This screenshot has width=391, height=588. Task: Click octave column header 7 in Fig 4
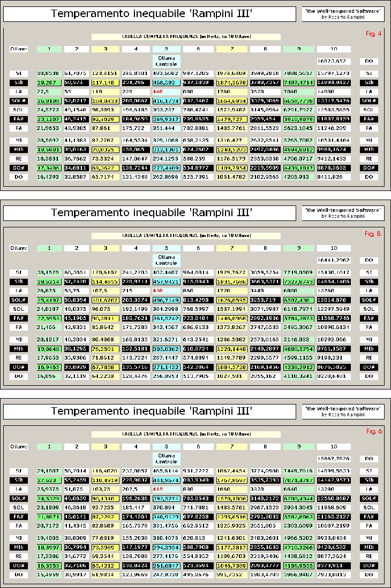(231, 49)
